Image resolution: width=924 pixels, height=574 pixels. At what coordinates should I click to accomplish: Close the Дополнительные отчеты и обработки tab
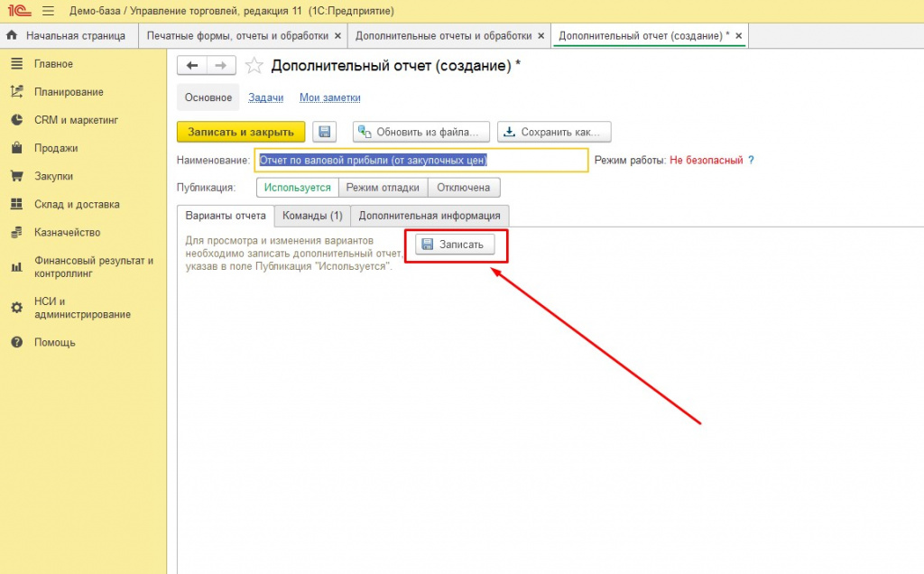[x=541, y=36]
